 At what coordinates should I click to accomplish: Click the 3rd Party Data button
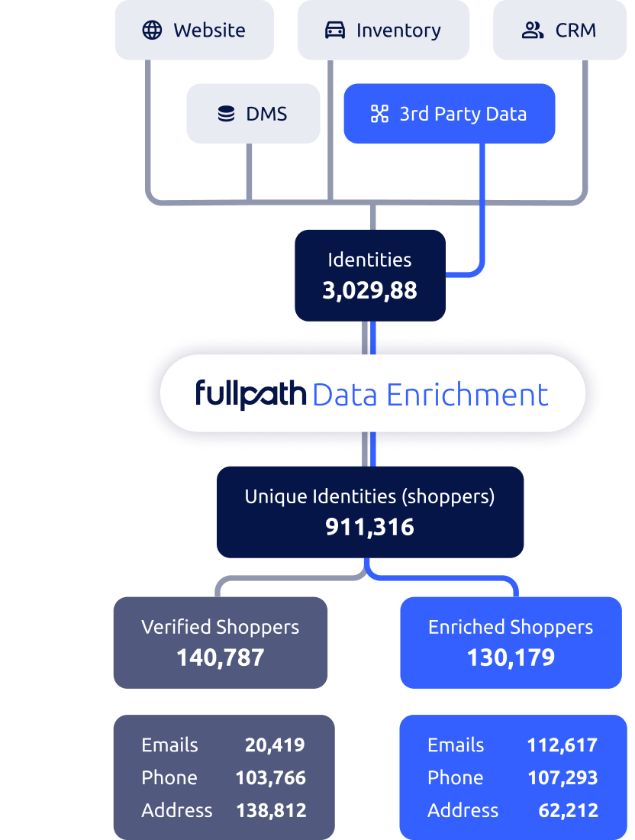coord(449,113)
